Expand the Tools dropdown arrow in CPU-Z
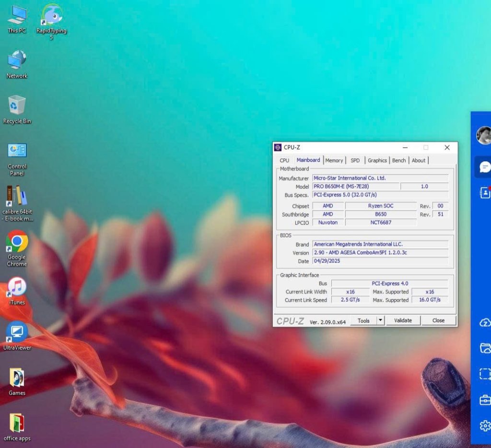The width and height of the screenshot is (491, 448). (x=380, y=320)
